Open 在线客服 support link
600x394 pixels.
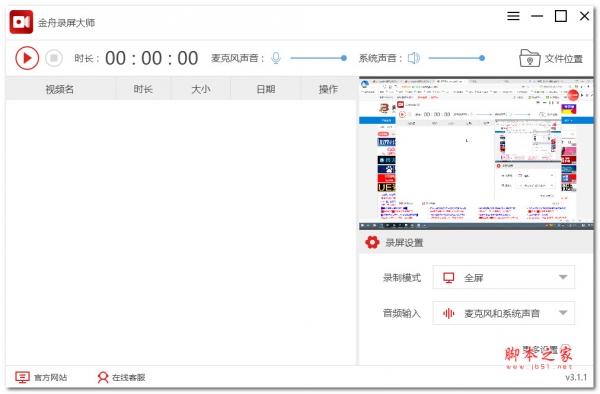(x=121, y=378)
